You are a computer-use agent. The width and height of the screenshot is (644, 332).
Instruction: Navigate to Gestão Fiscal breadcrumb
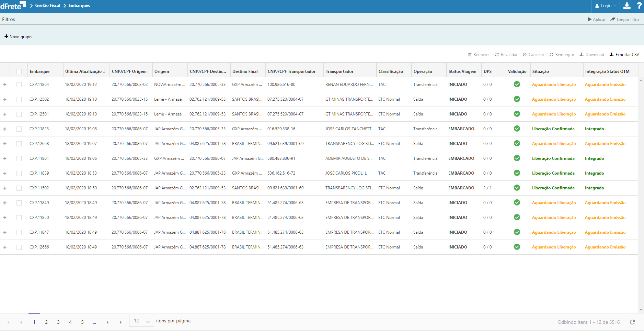point(48,5)
